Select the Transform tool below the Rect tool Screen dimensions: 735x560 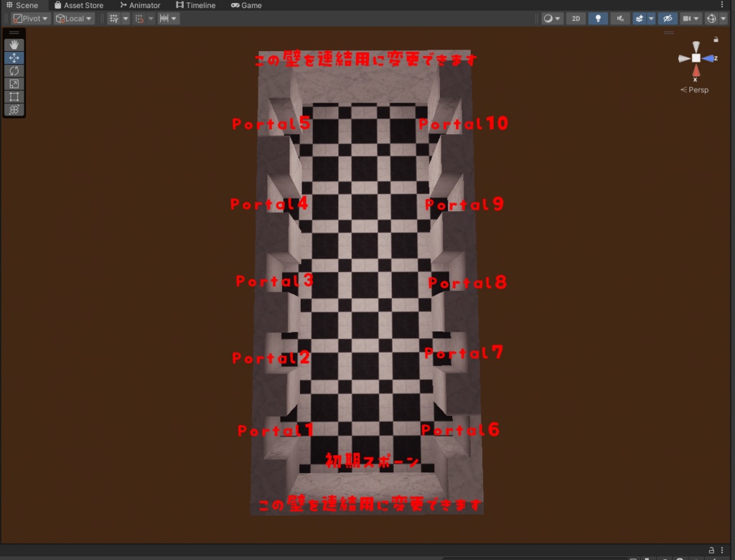pyautogui.click(x=14, y=109)
